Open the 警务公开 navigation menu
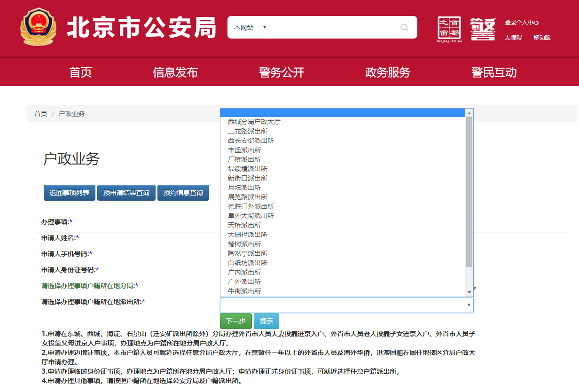 tap(282, 72)
